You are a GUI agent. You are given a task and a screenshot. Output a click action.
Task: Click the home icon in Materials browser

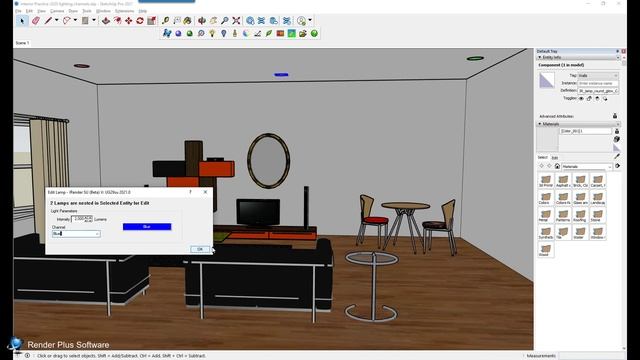pyautogui.click(x=557, y=166)
